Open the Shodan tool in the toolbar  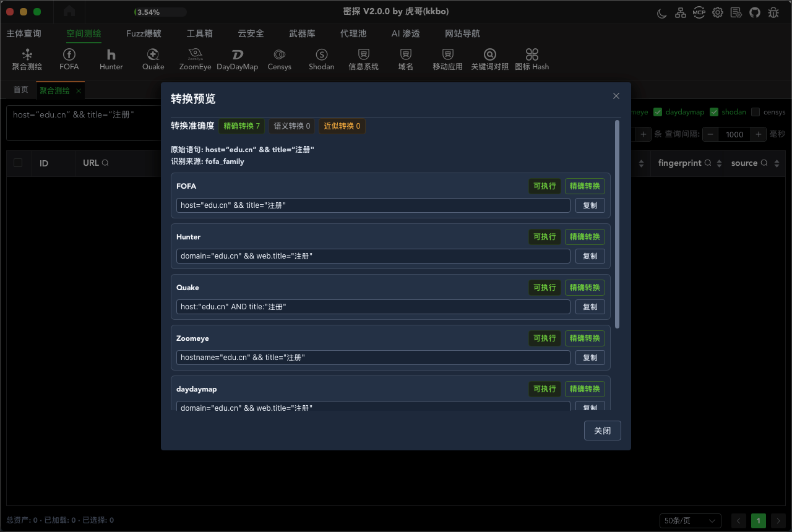click(x=322, y=59)
